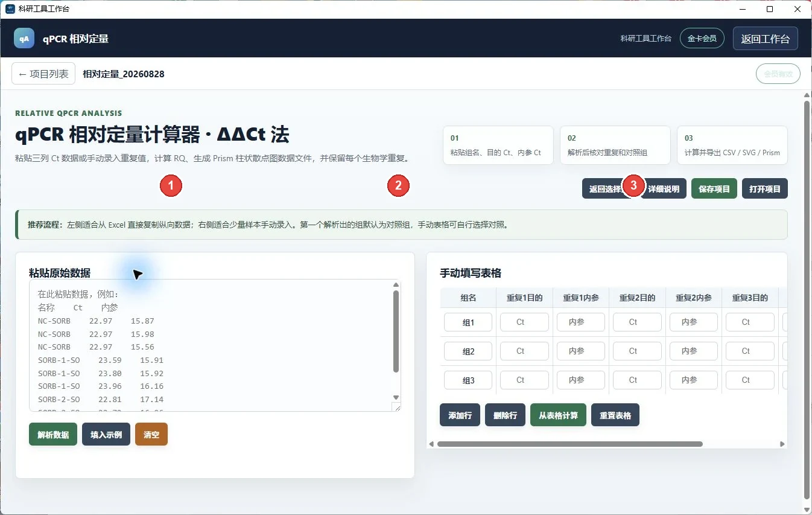This screenshot has width=812, height=515.
Task: Select the 组1 group name field
Action: tap(468, 322)
